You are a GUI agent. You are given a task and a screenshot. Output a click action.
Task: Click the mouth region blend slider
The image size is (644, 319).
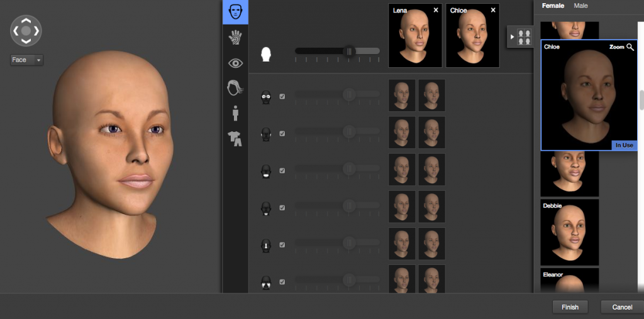click(x=337, y=168)
